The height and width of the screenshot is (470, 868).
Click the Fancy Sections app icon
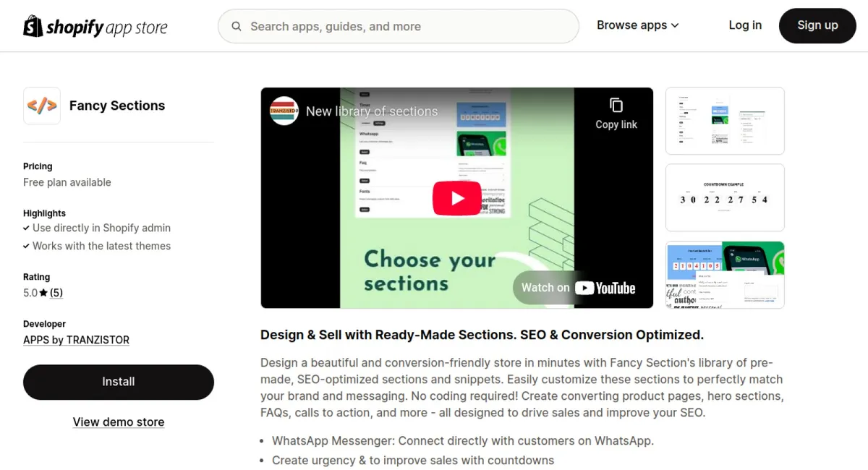tap(42, 106)
